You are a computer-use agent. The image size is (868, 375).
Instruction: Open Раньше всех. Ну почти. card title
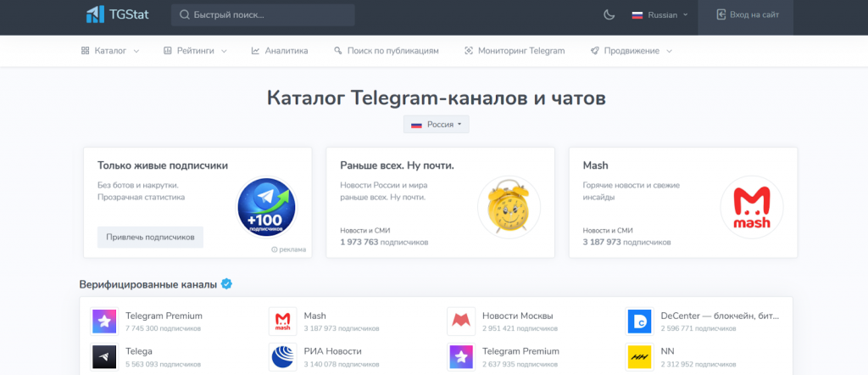397,165
